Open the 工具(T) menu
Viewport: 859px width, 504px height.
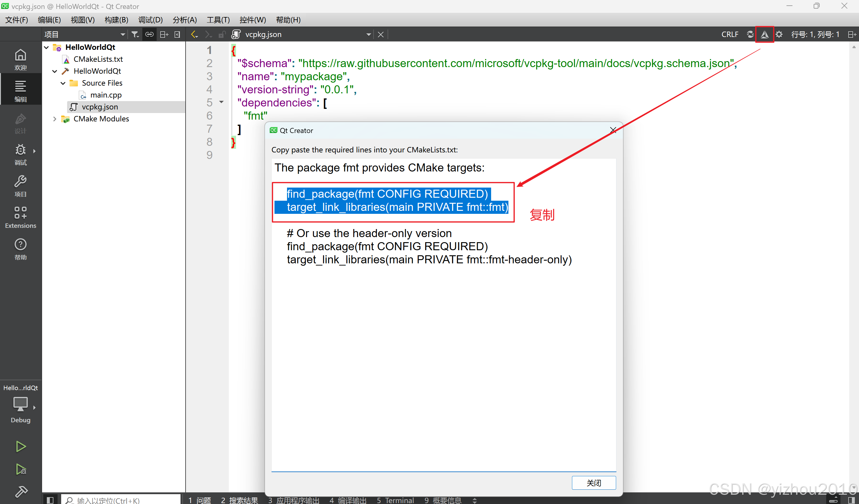[x=218, y=20]
